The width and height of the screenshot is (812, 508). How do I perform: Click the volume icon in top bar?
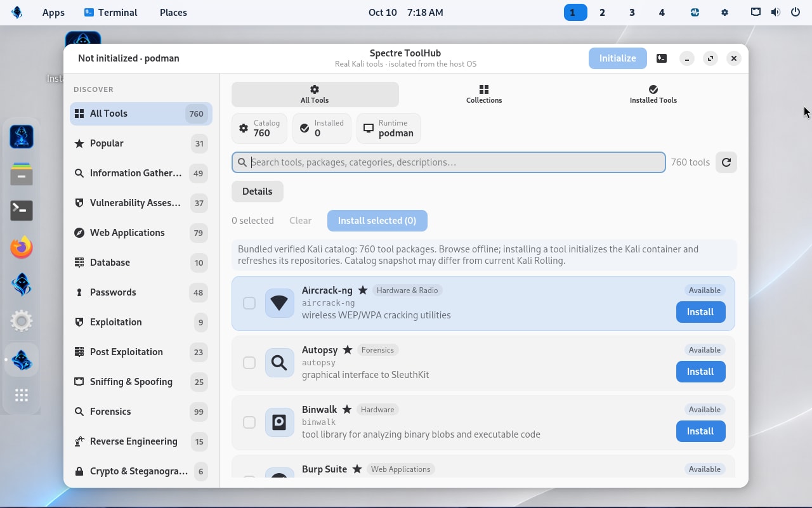point(776,12)
